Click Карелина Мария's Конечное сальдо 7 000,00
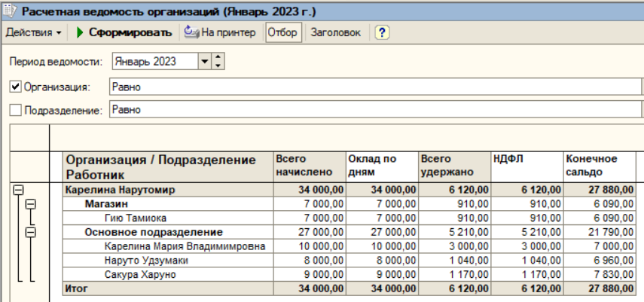 [600, 246]
